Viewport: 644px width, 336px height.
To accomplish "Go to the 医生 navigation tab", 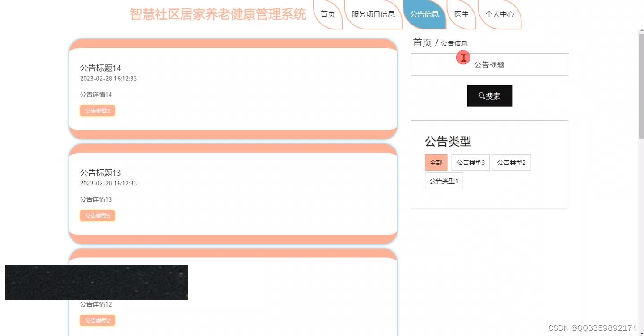I will click(462, 14).
